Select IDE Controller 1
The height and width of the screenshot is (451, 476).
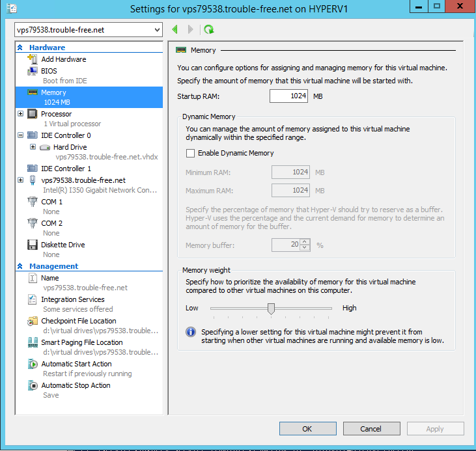pyautogui.click(x=66, y=169)
